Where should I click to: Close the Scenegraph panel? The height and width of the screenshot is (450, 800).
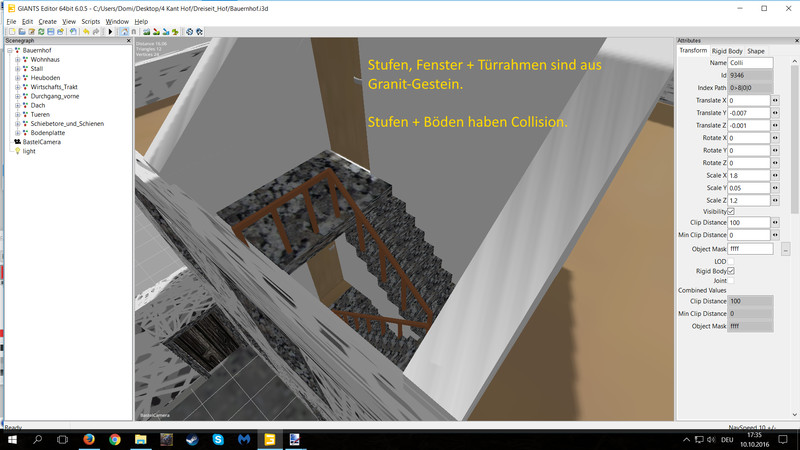coord(129,41)
